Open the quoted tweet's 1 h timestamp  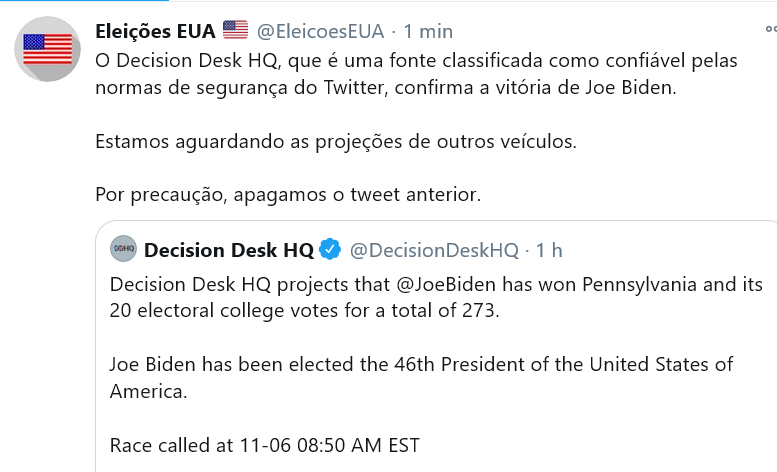549,250
